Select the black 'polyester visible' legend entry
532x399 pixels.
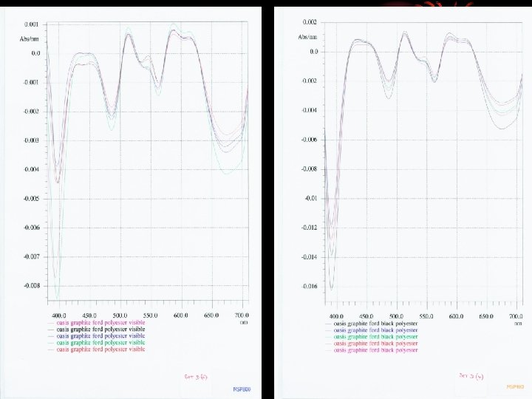[100, 329]
